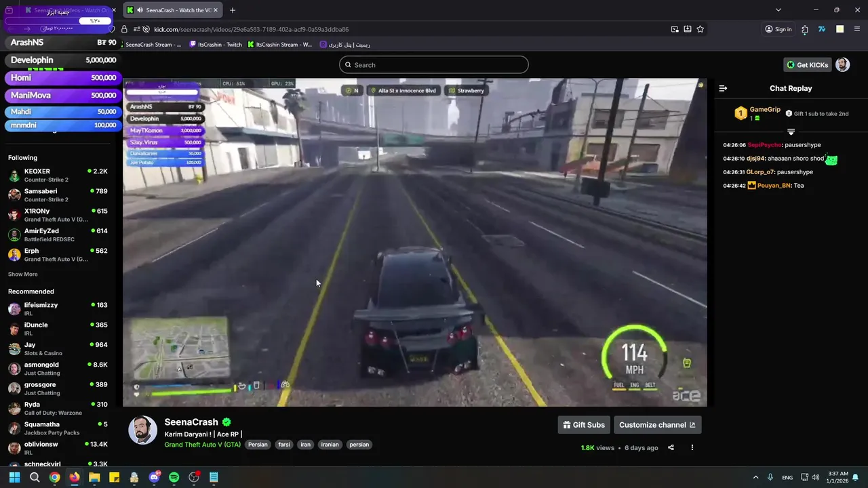The height and width of the screenshot is (488, 868).
Task: Open the Discord taskbar icon
Action: point(154,477)
